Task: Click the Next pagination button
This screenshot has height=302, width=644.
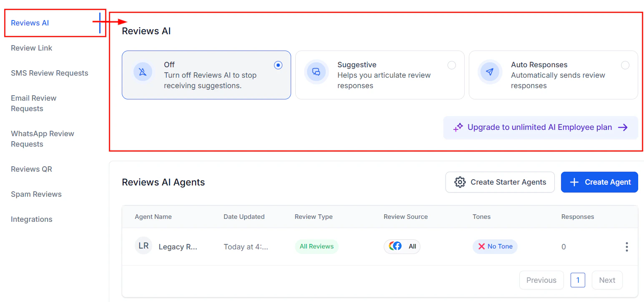Action: 607,280
